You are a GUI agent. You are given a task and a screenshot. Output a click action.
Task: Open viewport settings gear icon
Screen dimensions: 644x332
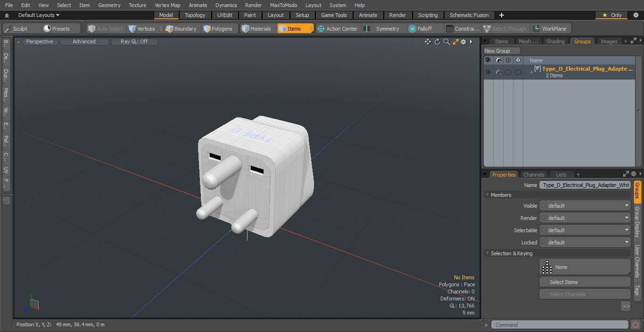(x=463, y=42)
